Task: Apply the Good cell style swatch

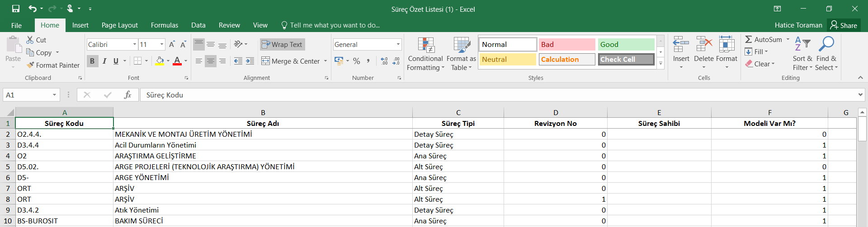Action: pyautogui.click(x=626, y=44)
